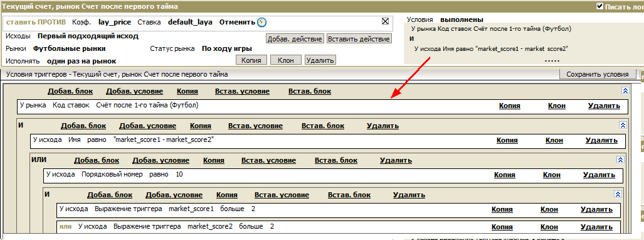Click the default_laya stake value
Viewport: 644px width, 240px height.
[190, 22]
